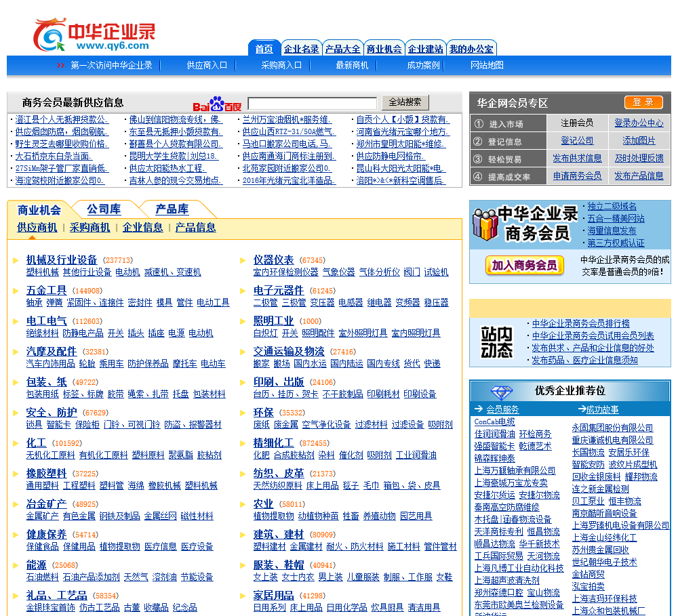Image resolution: width=678 pixels, height=616 pixels.
Task: Click 最新商机 in blue menu bar
Action: [x=353, y=65]
